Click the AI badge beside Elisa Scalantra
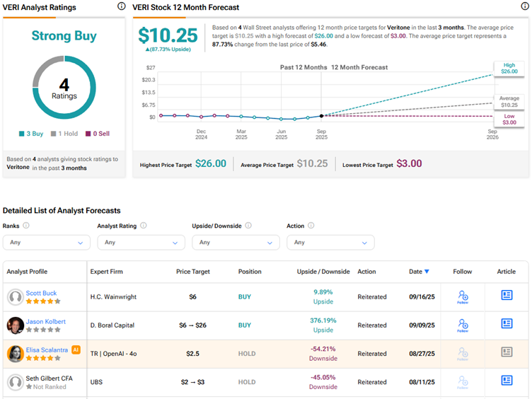The height and width of the screenshot is (399, 532). point(76,349)
